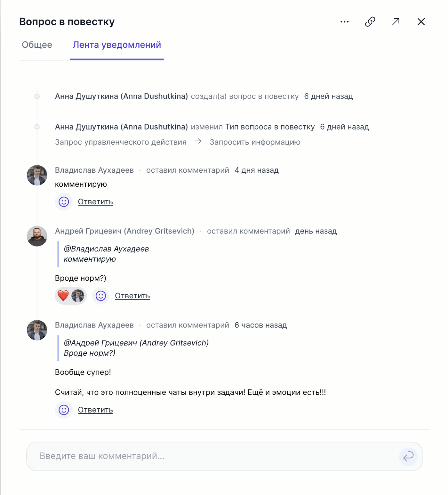Image resolution: width=448 pixels, height=495 pixels.
Task: Close the Вопрос в повестку panel
Action: [x=421, y=22]
